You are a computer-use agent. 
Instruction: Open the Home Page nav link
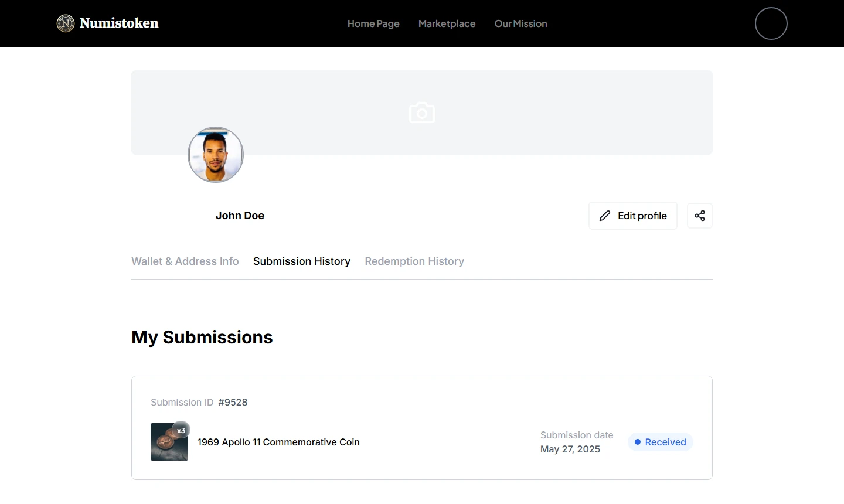(373, 23)
